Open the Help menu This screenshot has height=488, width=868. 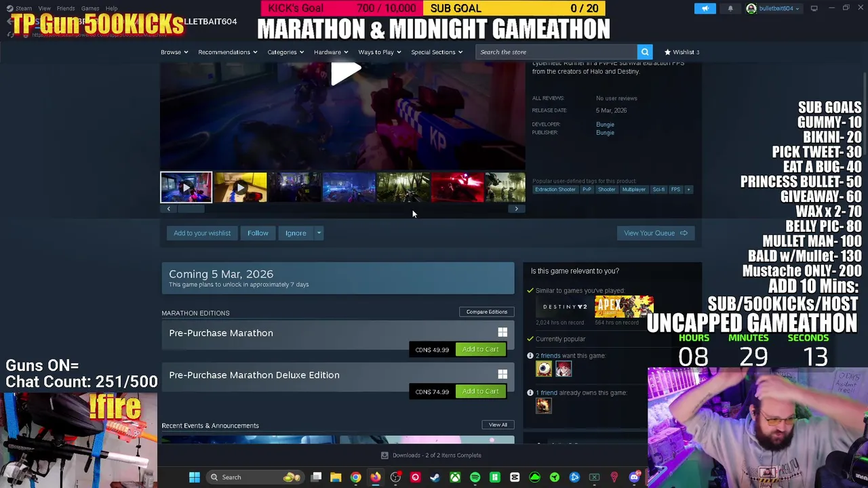click(x=111, y=8)
